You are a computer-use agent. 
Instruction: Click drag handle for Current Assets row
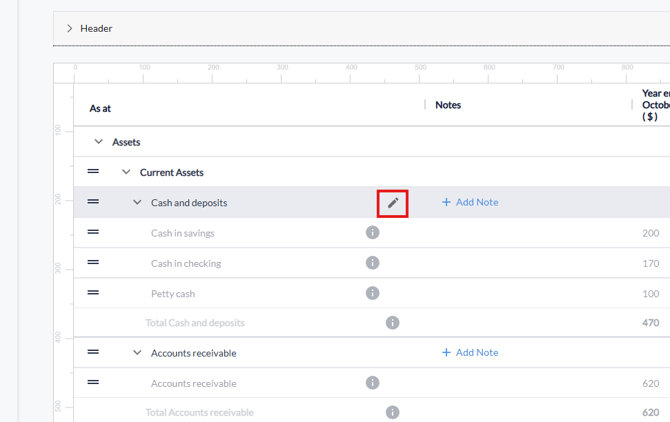[93, 172]
